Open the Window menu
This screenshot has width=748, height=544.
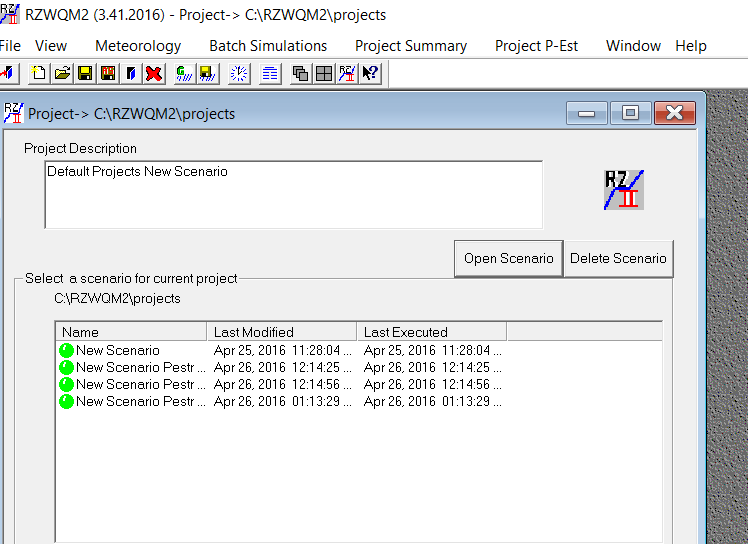coord(633,46)
